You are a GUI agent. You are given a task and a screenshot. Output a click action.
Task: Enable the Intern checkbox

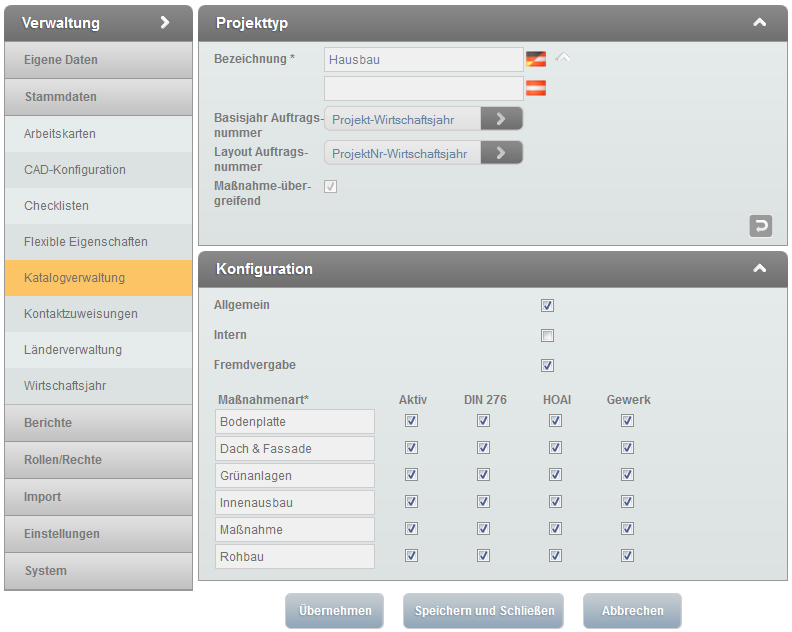pyautogui.click(x=547, y=336)
